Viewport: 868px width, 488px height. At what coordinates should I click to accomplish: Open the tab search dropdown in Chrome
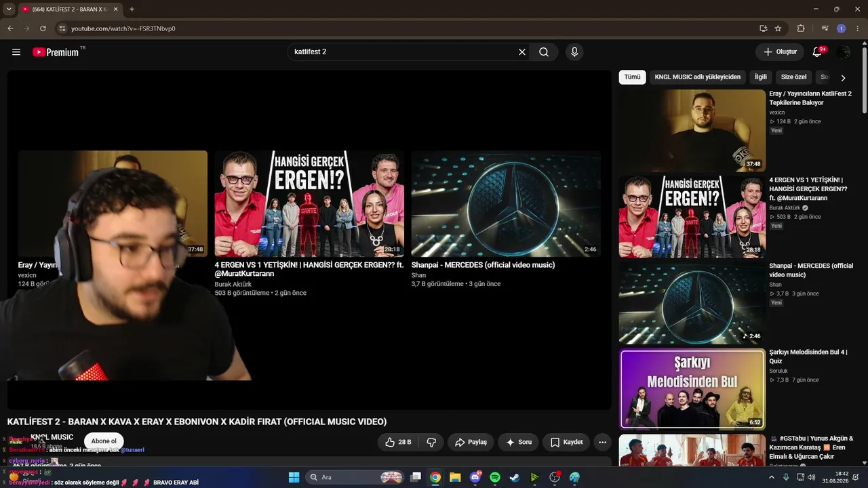pos(9,9)
